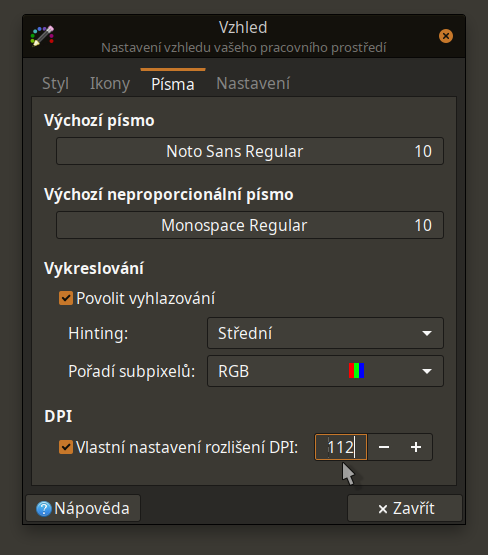The width and height of the screenshot is (488, 555).
Task: Click the subpixel order dropdown arrow
Action: pyautogui.click(x=427, y=371)
